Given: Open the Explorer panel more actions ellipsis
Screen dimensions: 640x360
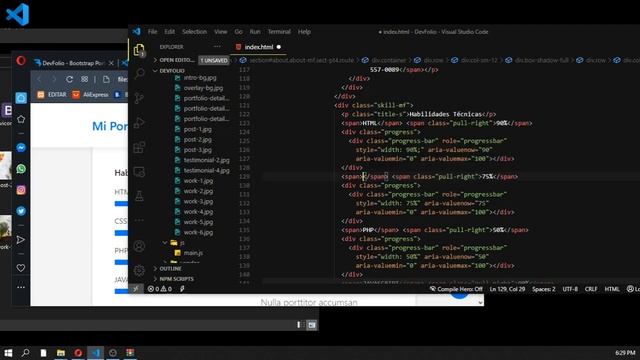Looking at the screenshot, I should tap(217, 47).
